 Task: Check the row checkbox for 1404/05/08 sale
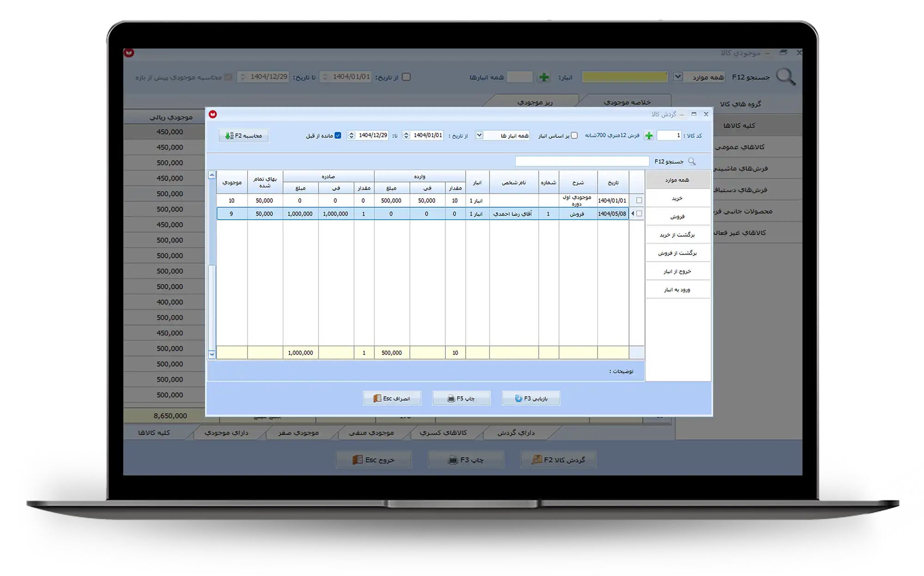pos(639,213)
